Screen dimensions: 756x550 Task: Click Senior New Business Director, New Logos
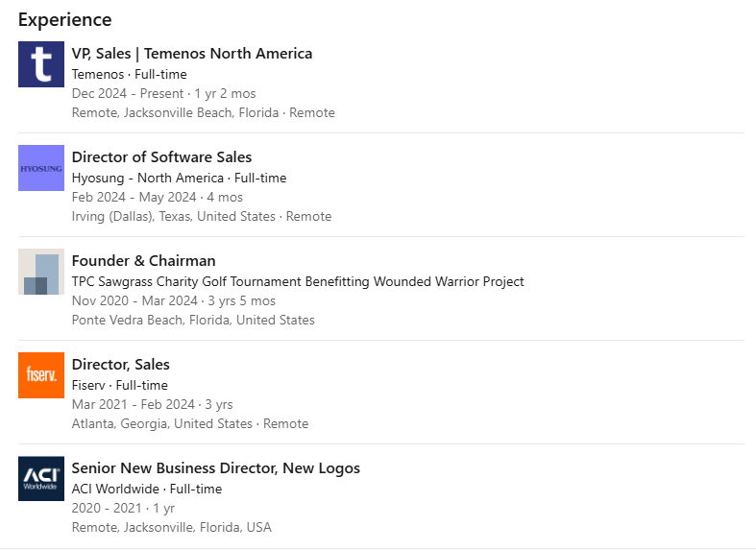216,468
